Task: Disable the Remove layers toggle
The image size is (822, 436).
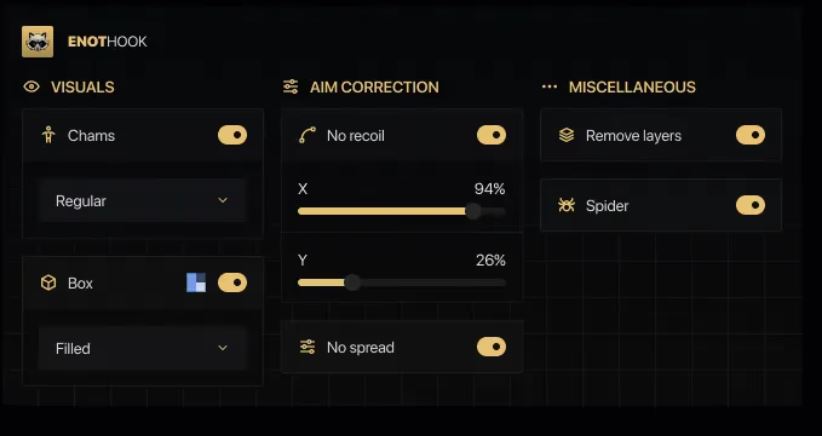Action: (x=750, y=135)
